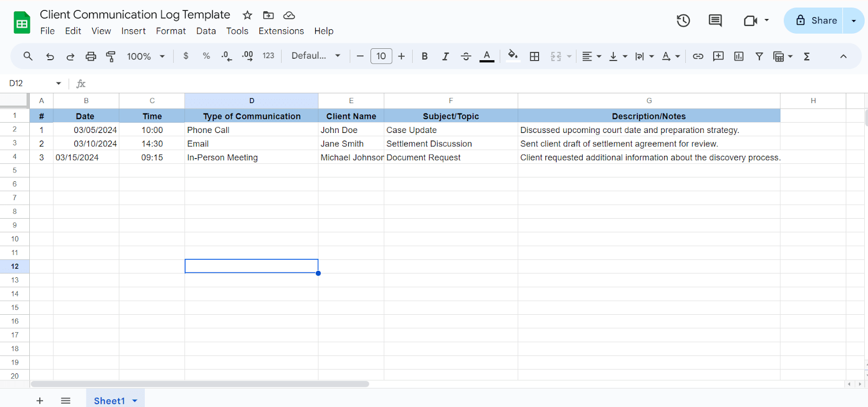Click the font size input field
Image resolution: width=868 pixels, height=407 pixels.
(381, 56)
